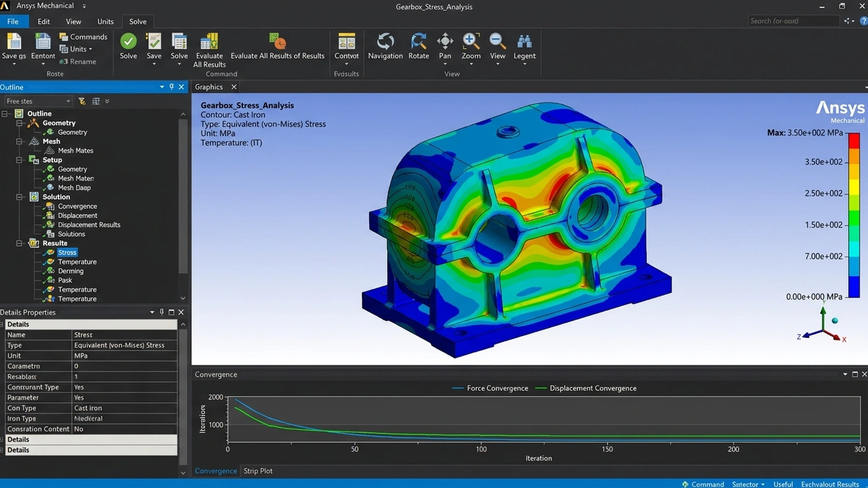
Task: Click the green checkmark Solve icon
Action: point(128,42)
